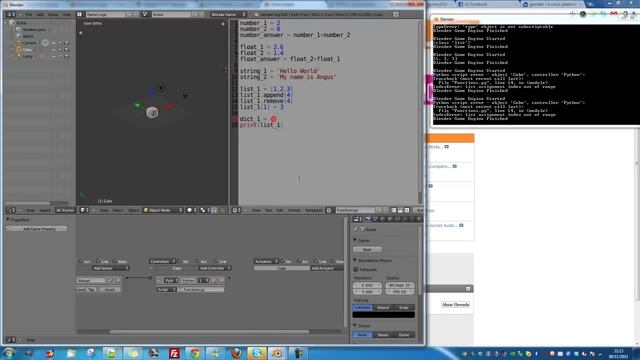This screenshot has width=640, height=360.
Task: Open the Add Actuator dropdown
Action: click(326, 268)
